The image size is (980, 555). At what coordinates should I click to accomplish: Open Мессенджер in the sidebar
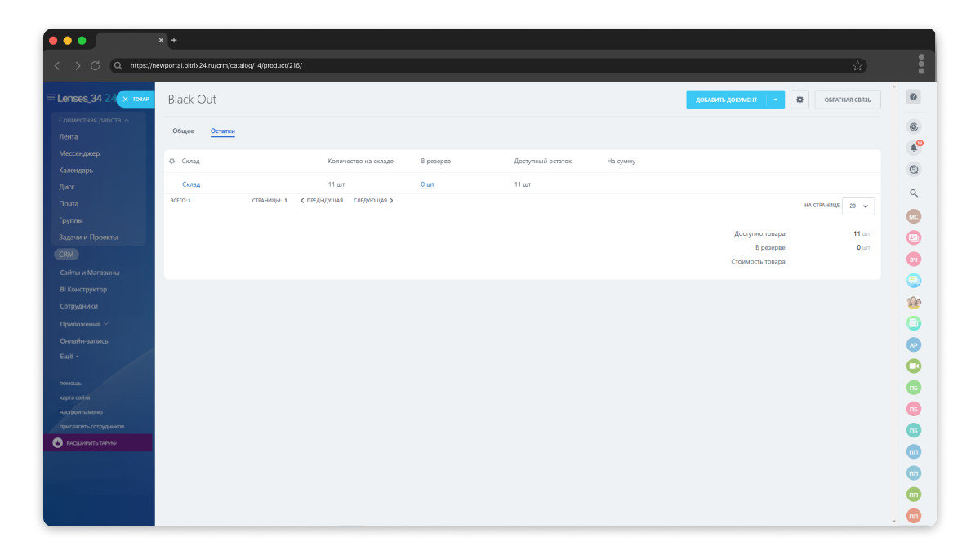coord(79,153)
